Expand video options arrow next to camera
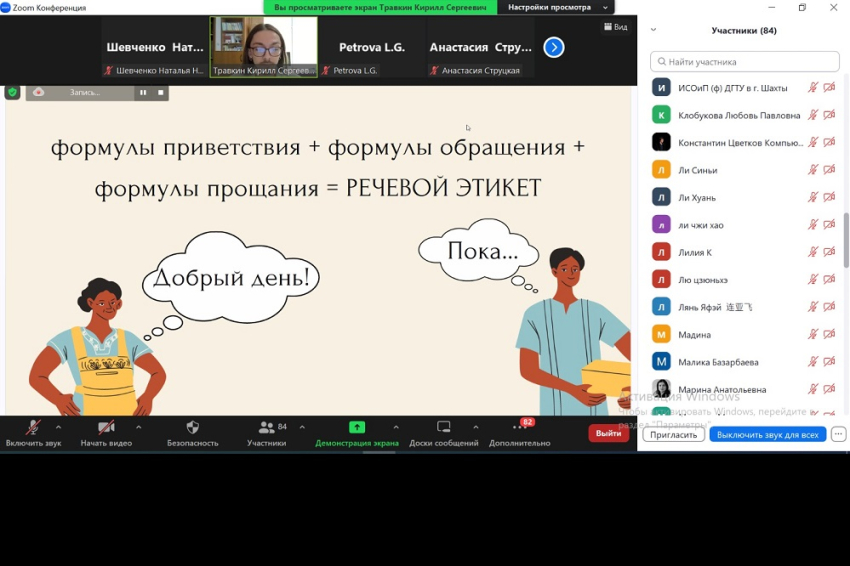The image size is (850, 566). click(138, 427)
